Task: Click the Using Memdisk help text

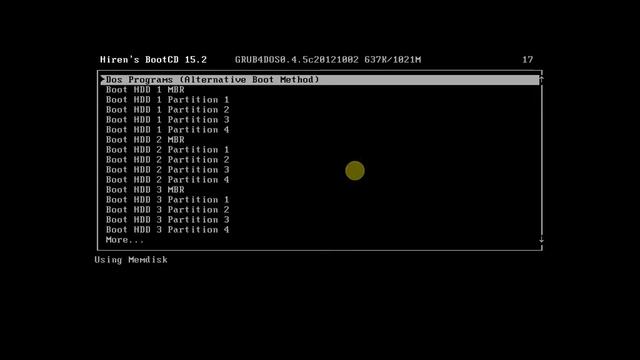Action: coord(131,260)
